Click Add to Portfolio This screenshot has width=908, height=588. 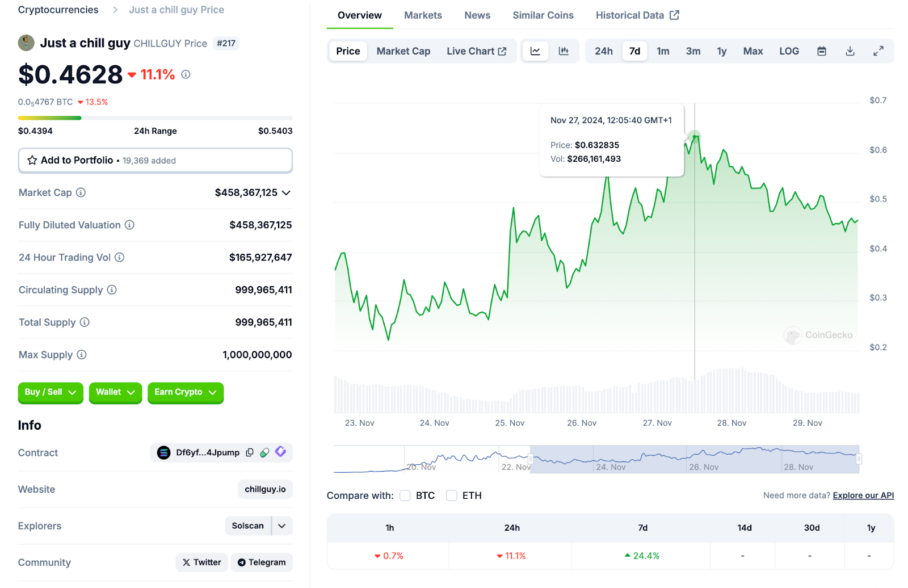(76, 160)
